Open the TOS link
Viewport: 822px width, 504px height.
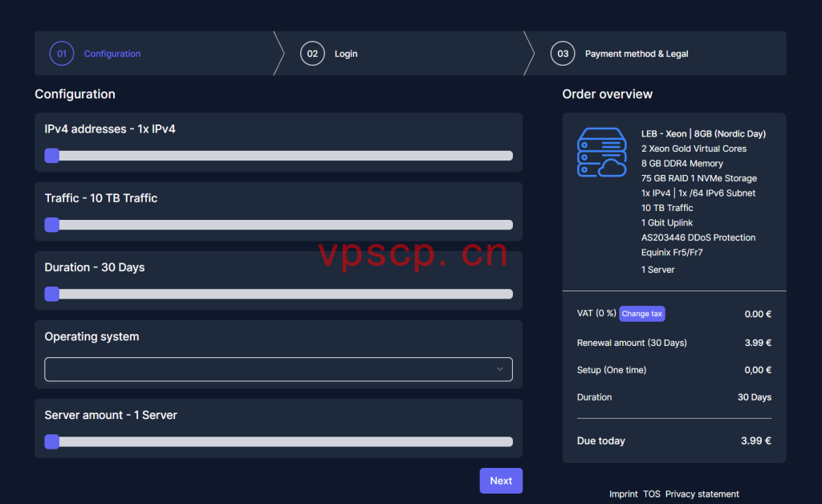(x=652, y=494)
